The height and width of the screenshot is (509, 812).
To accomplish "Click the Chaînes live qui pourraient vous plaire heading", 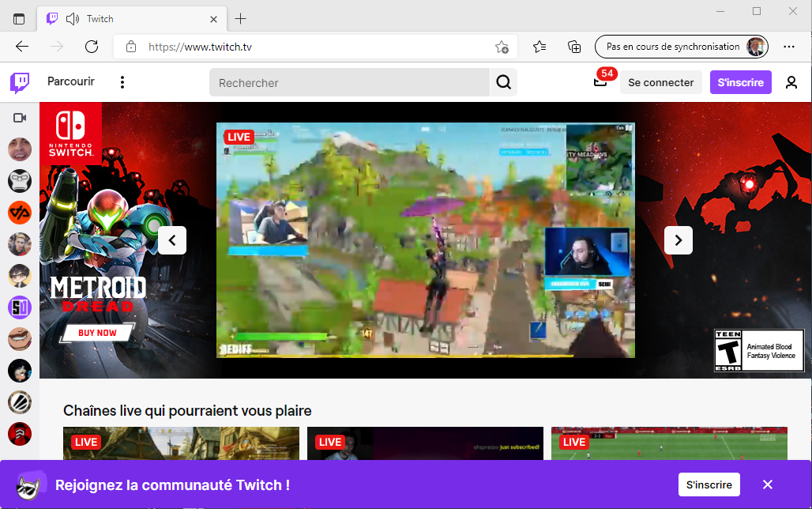I will (x=187, y=410).
